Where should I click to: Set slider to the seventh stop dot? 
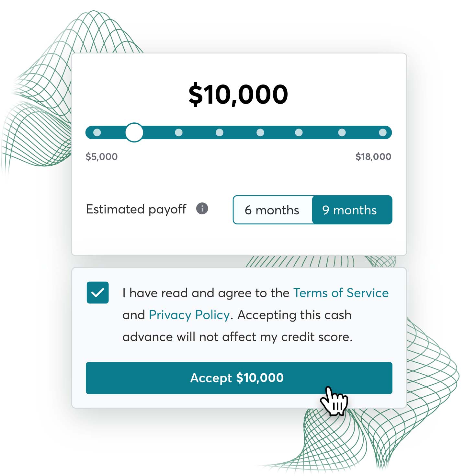(342, 132)
